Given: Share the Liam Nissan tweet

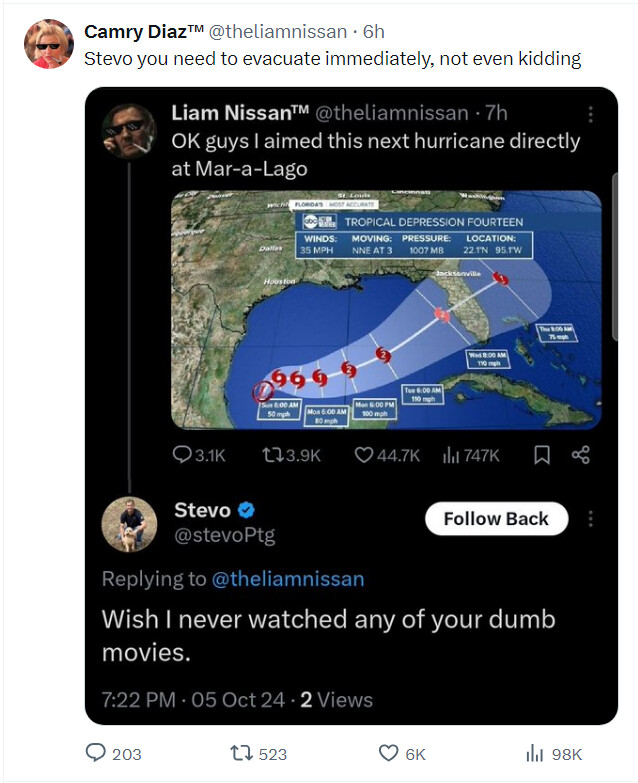Looking at the screenshot, I should tap(581, 455).
